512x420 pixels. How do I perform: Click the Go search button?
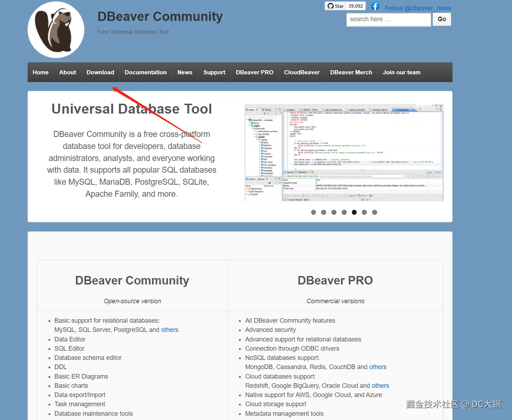(442, 19)
